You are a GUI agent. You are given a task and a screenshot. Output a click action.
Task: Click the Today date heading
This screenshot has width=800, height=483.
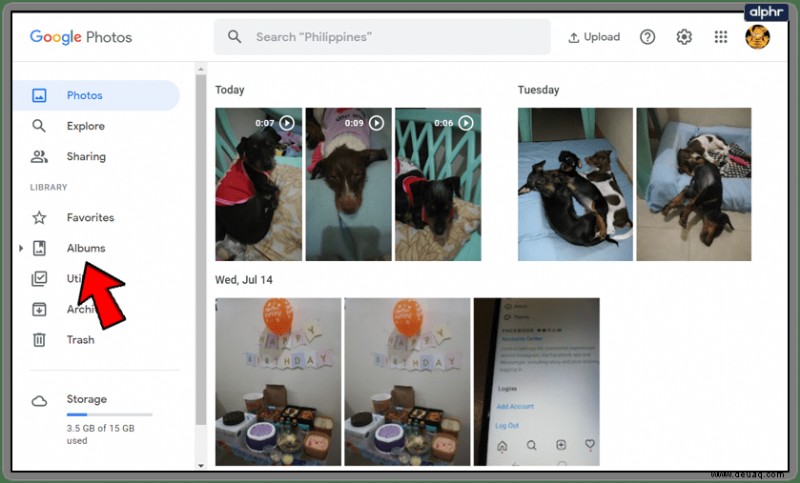[x=230, y=90]
